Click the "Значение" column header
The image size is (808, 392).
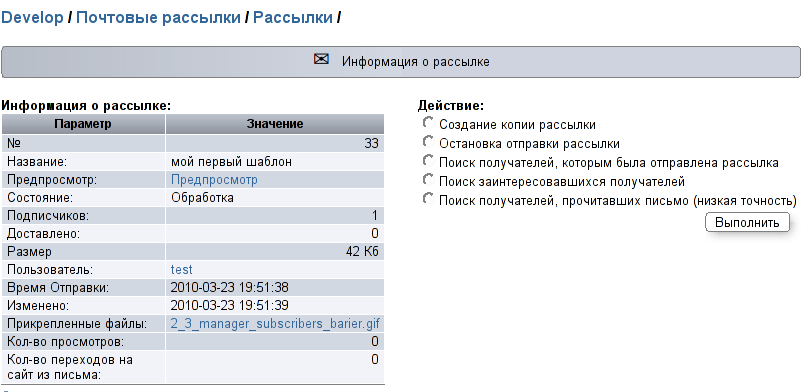[x=275, y=124]
